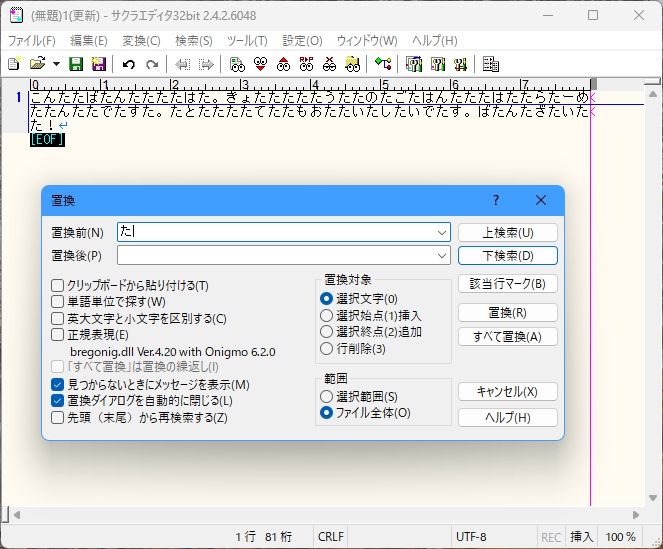Uncheck 見つからないときにメッセージを表示(M)
The height and width of the screenshot is (549, 663).
58,384
